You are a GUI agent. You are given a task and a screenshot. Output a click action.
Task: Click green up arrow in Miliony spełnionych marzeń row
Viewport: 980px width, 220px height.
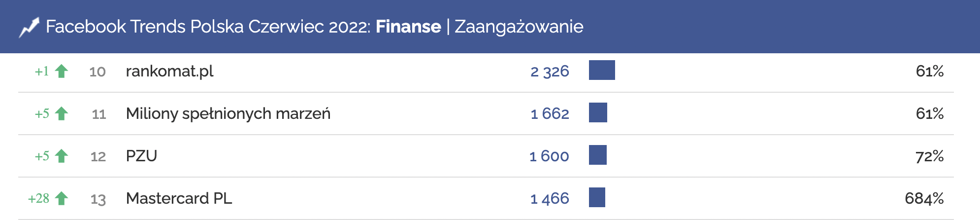coord(62,114)
